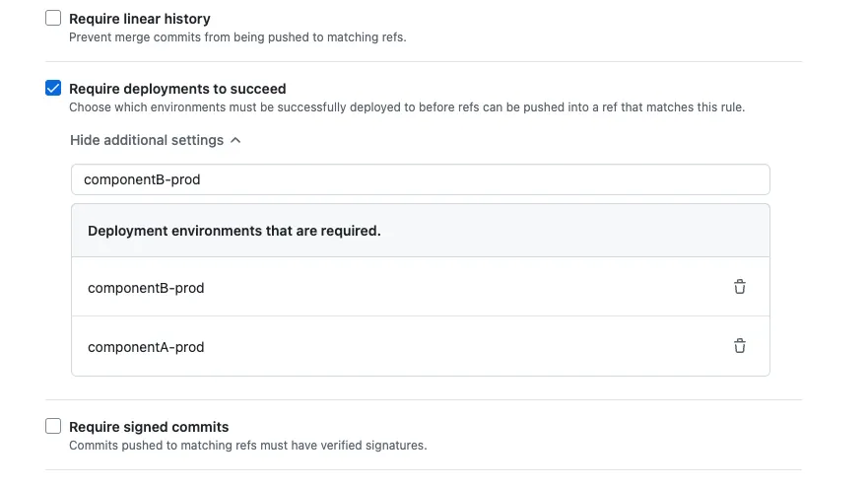The image size is (868, 488).
Task: Click the Require linear history label
Action: (x=140, y=19)
